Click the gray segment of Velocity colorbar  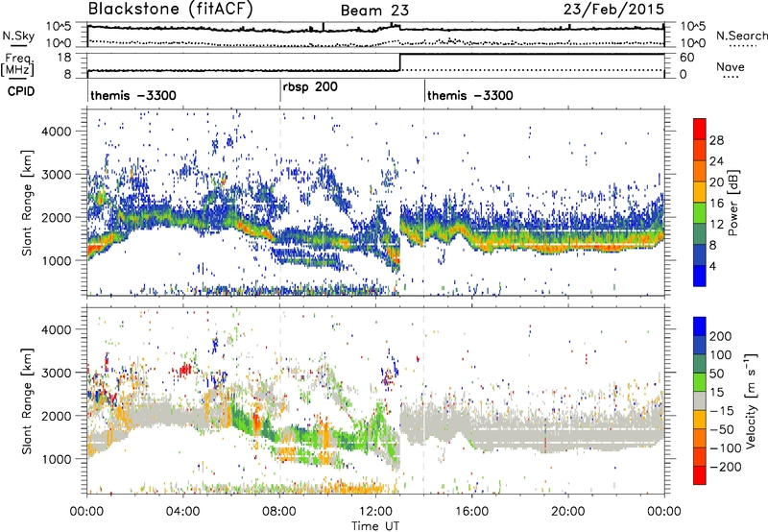click(700, 400)
